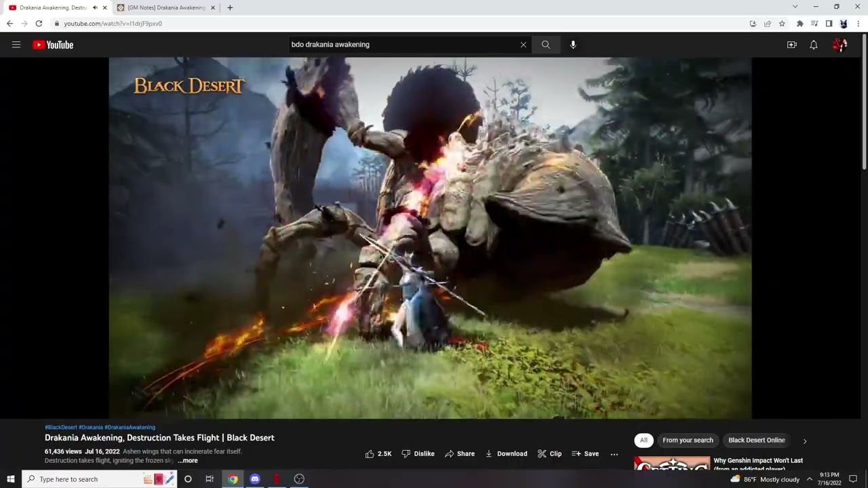
Task: Dislike the video
Action: pos(418,453)
